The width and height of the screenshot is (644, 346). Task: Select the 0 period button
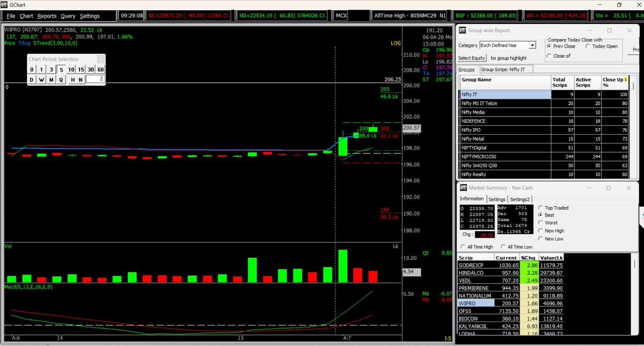32,70
